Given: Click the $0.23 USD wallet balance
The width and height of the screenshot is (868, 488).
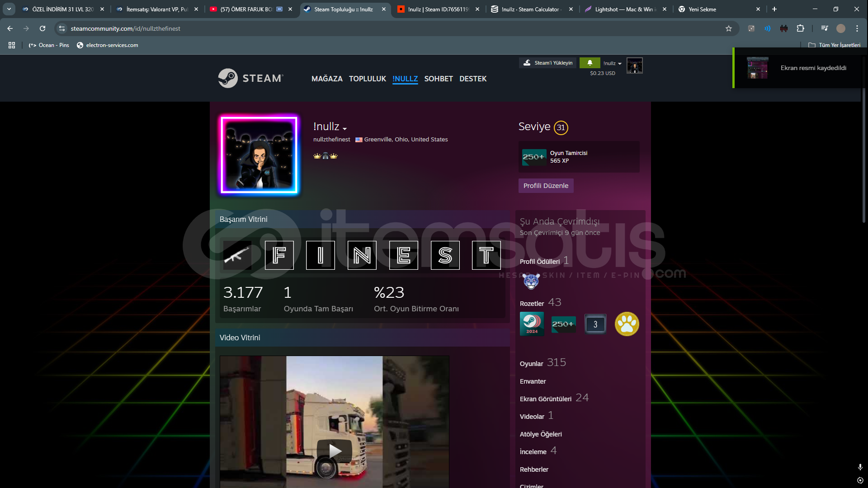Looking at the screenshot, I should coord(603,73).
